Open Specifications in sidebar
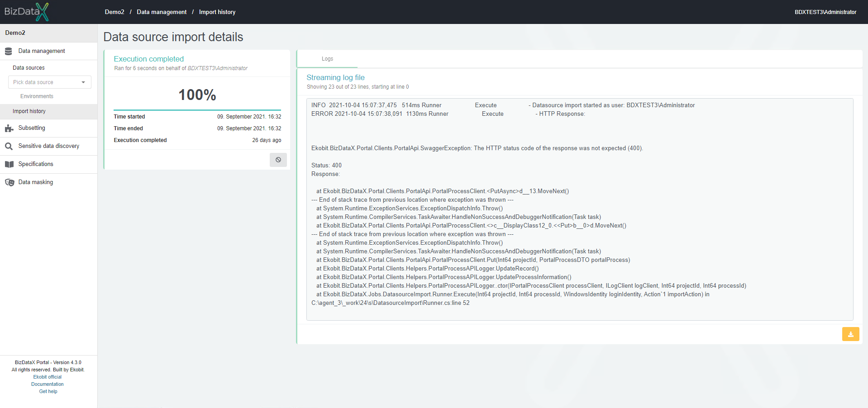868x408 pixels. click(x=48, y=164)
